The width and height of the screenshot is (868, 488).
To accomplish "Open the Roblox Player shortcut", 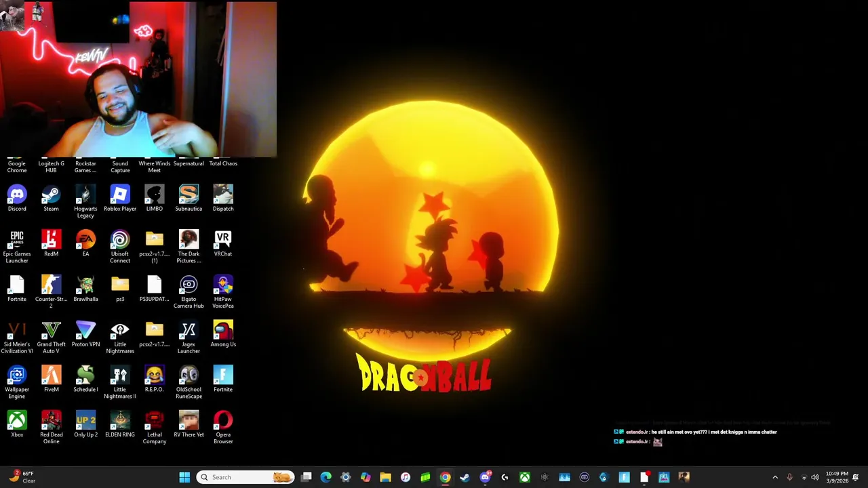I will pyautogui.click(x=120, y=198).
